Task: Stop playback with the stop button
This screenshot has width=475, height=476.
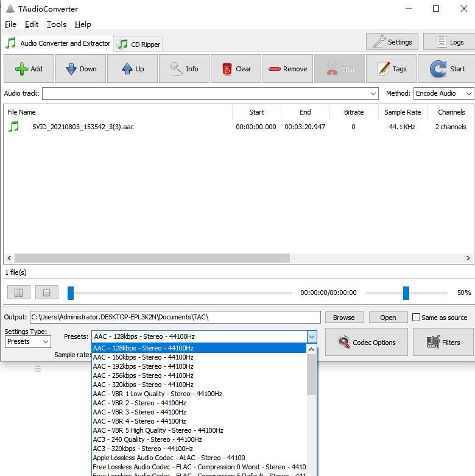Action: 47,293
